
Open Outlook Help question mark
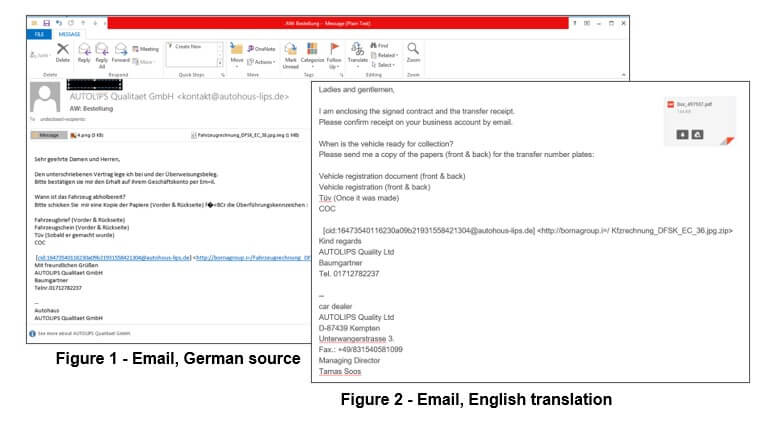(x=575, y=23)
